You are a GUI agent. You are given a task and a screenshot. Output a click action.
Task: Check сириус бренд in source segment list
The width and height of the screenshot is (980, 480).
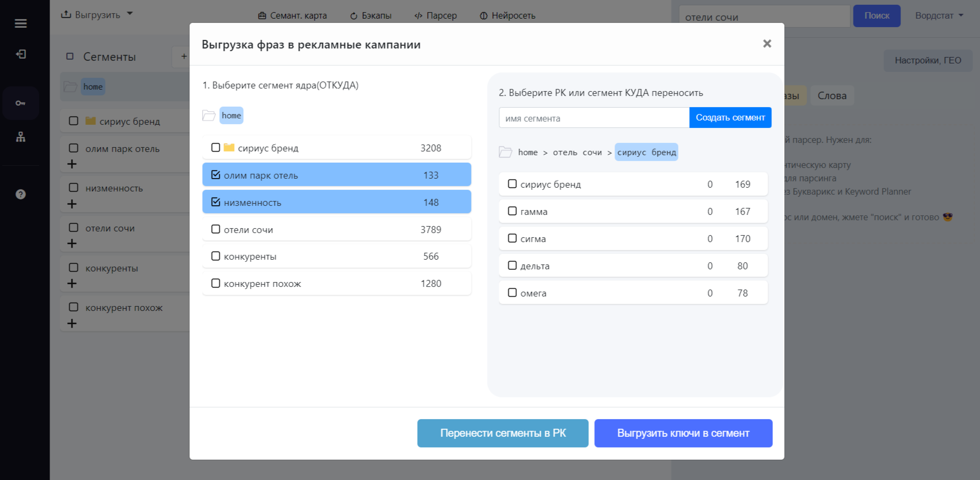(216, 147)
